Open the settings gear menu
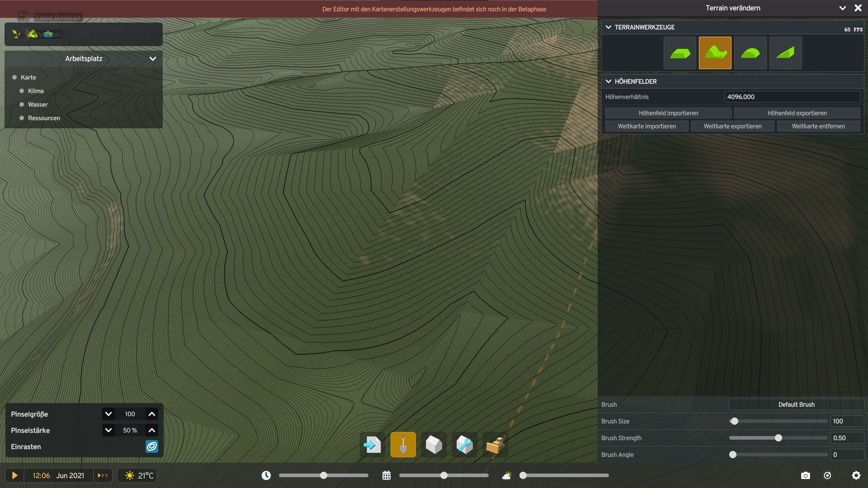 pyautogui.click(x=856, y=475)
